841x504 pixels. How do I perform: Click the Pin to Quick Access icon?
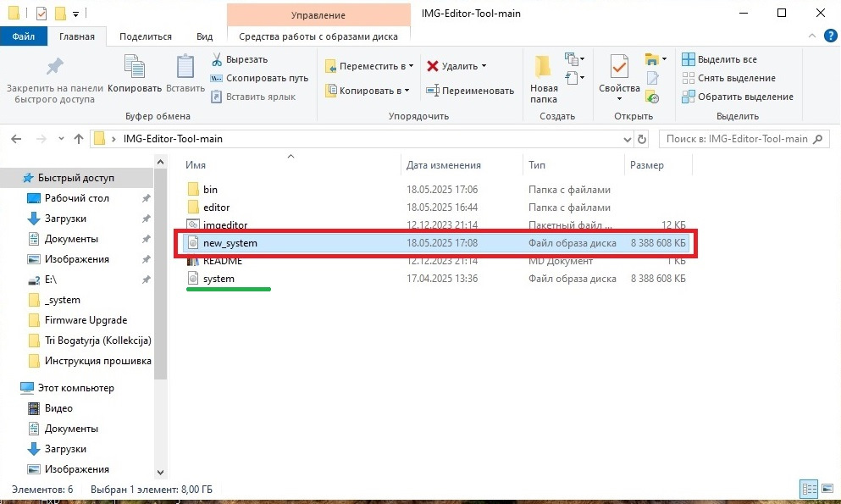(x=54, y=66)
